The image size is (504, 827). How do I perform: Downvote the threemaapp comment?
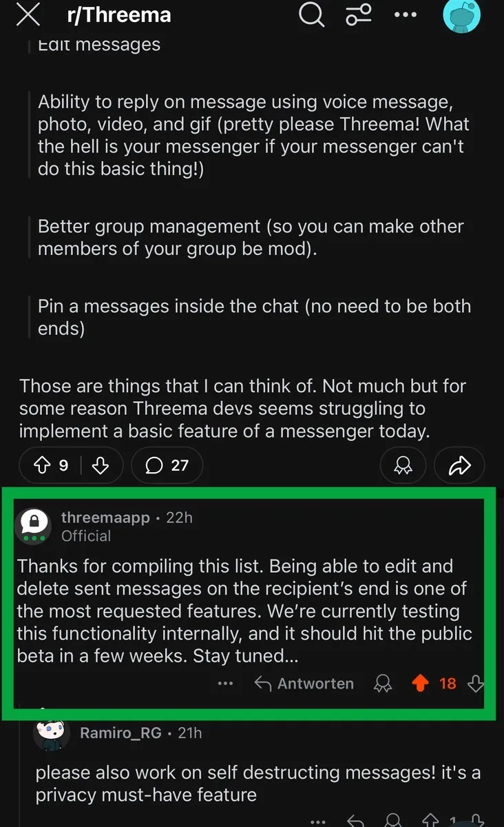click(475, 684)
